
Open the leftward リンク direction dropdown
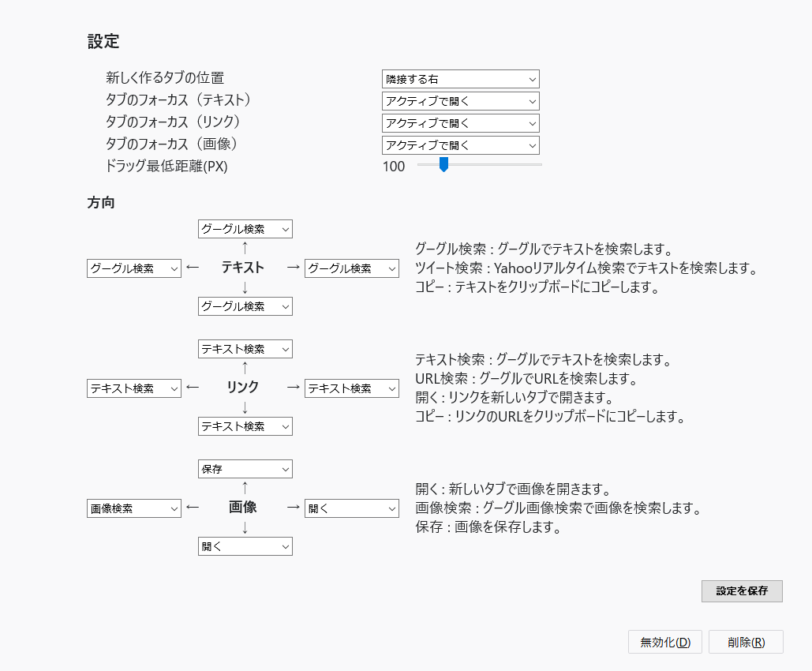click(x=134, y=388)
